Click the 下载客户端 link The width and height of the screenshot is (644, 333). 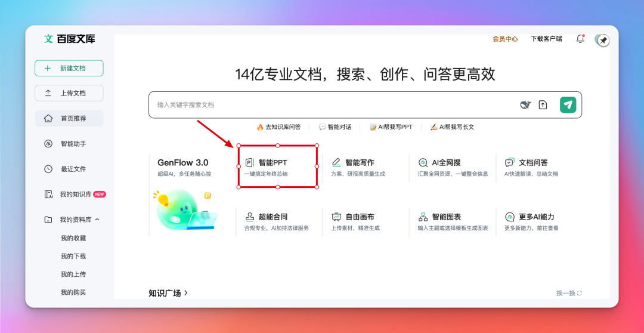546,39
